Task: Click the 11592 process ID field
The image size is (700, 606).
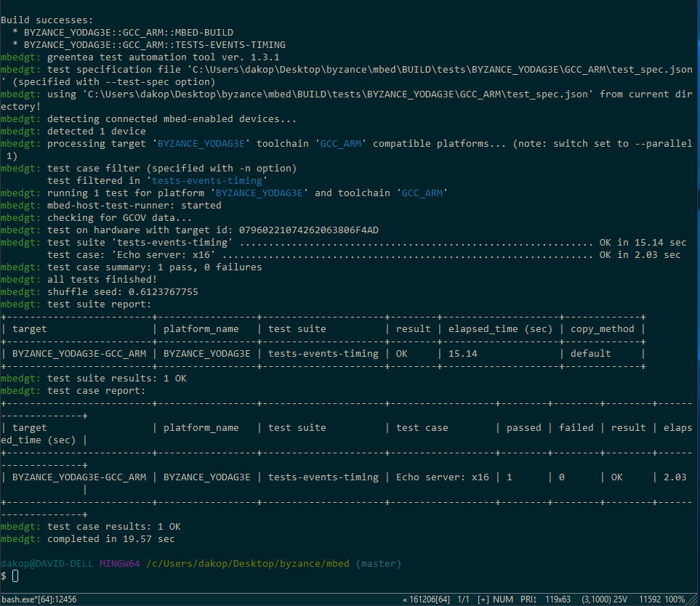Action: (648, 599)
